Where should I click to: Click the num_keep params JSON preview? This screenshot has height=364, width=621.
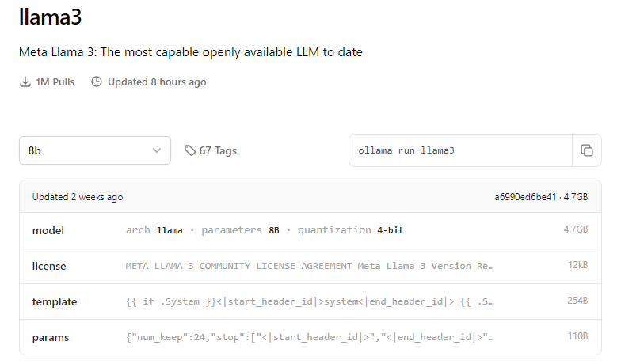(x=310, y=337)
